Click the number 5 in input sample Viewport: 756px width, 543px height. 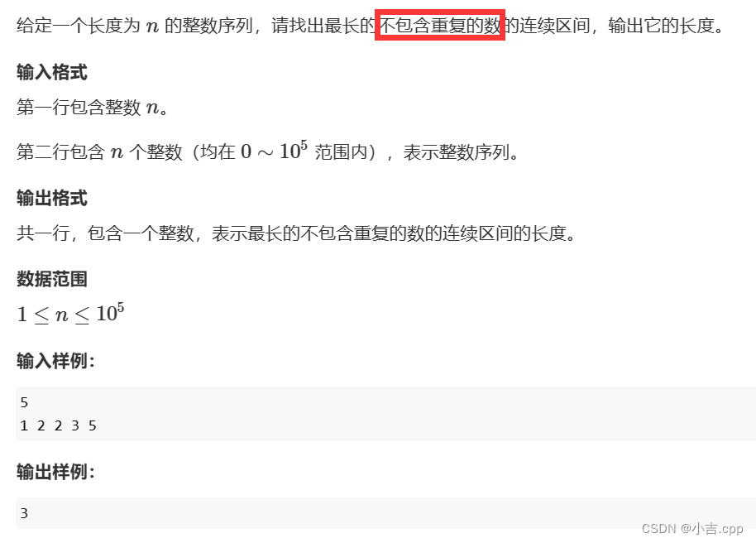point(24,402)
